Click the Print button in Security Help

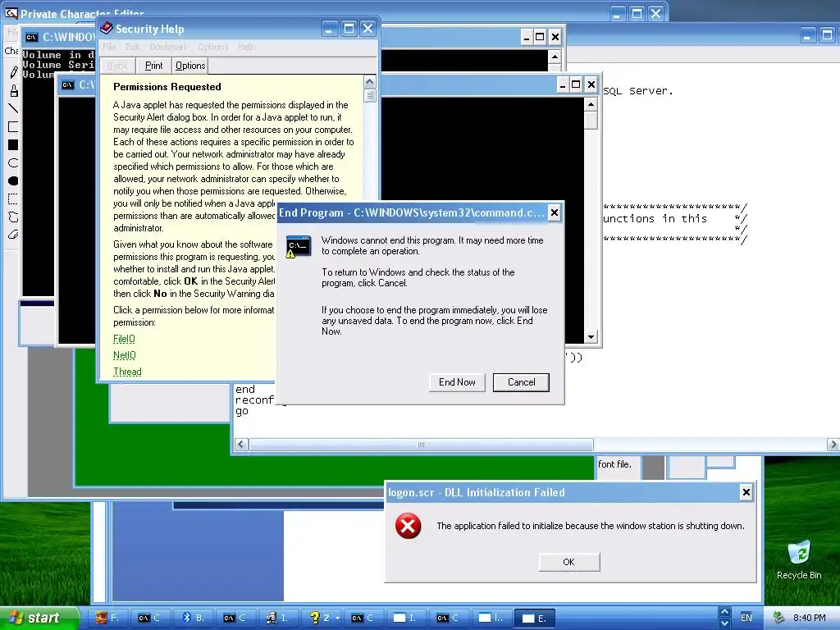pos(153,66)
